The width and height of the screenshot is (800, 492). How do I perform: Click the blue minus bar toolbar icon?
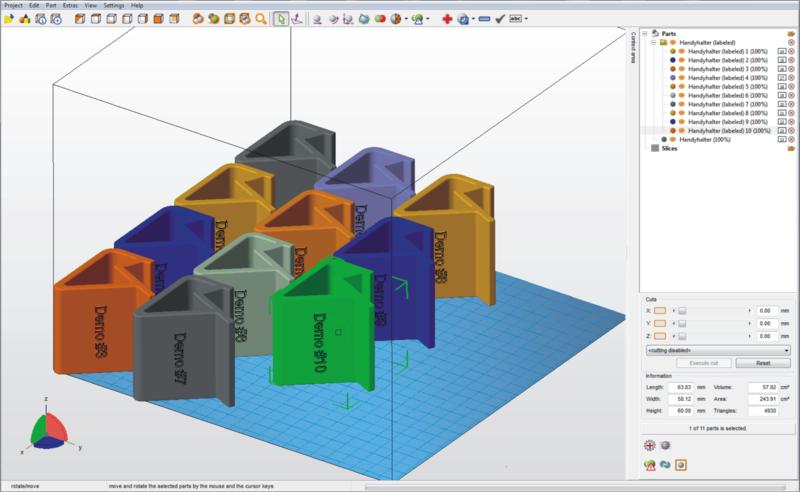click(483, 18)
